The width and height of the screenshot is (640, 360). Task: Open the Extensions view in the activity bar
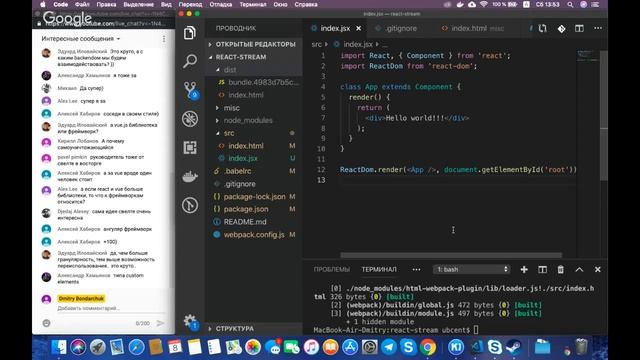pos(190,147)
